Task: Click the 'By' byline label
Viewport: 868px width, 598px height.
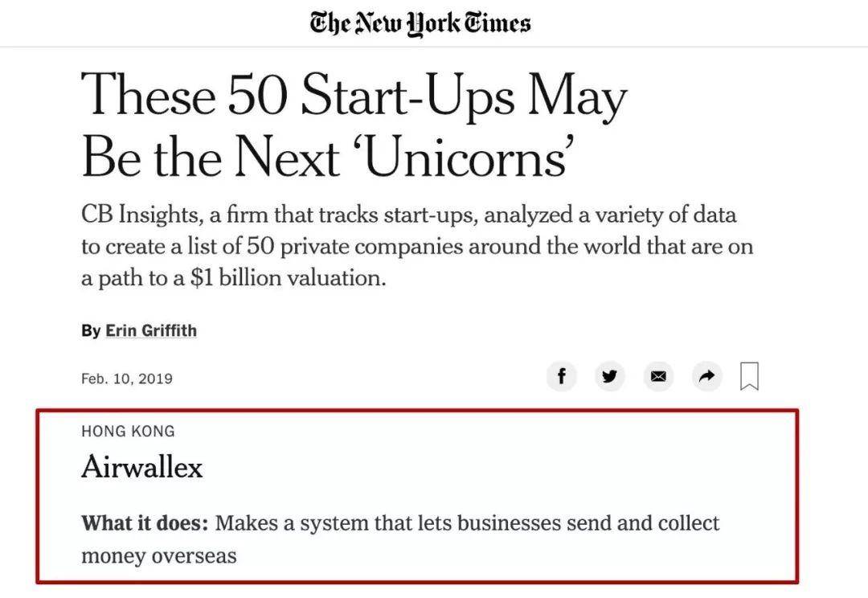Action: tap(91, 330)
